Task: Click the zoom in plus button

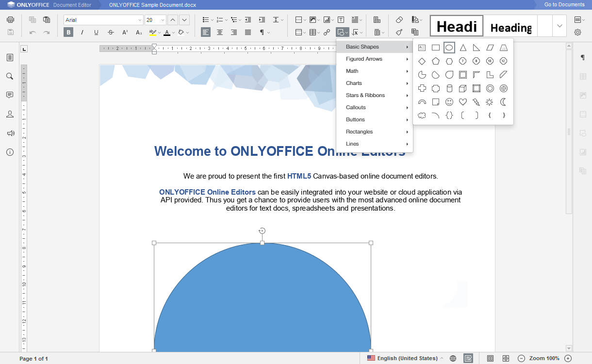Action: pos(568,358)
